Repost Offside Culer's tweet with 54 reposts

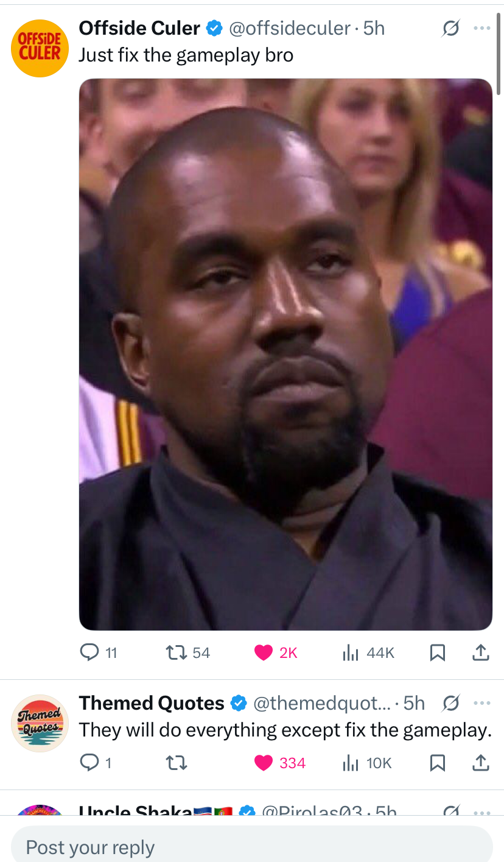[188, 653]
